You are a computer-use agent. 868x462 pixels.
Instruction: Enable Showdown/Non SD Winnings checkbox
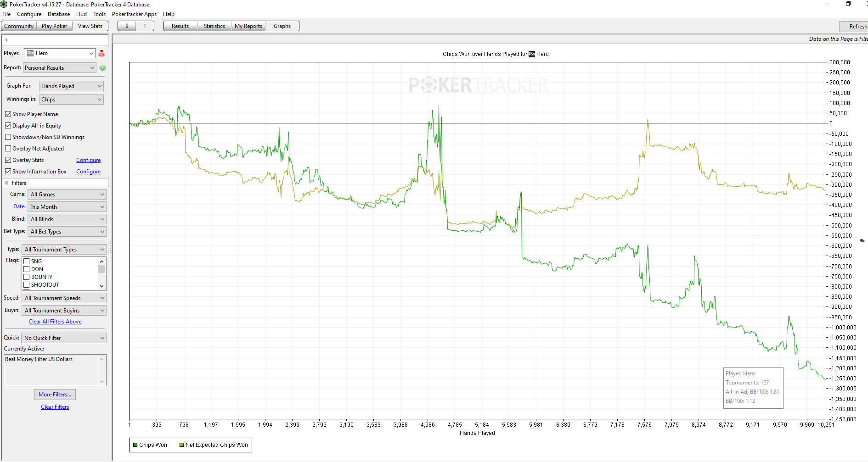tap(8, 137)
